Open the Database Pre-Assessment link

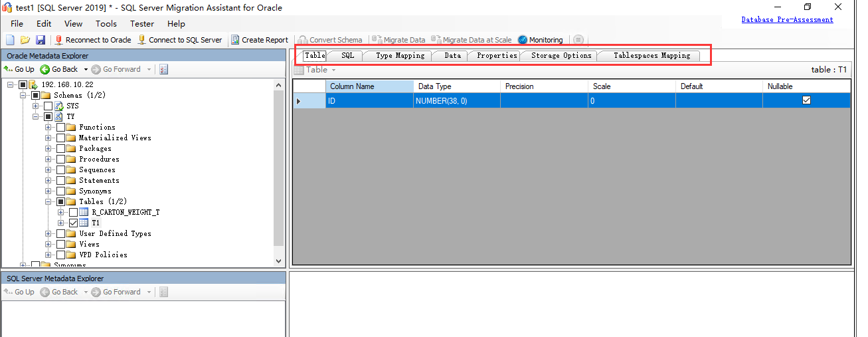click(x=787, y=20)
